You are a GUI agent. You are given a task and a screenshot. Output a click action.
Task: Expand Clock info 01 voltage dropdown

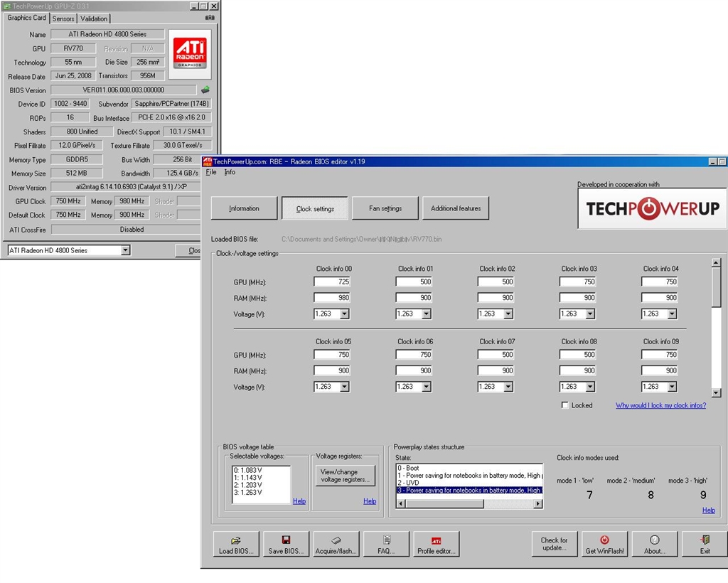pos(427,314)
